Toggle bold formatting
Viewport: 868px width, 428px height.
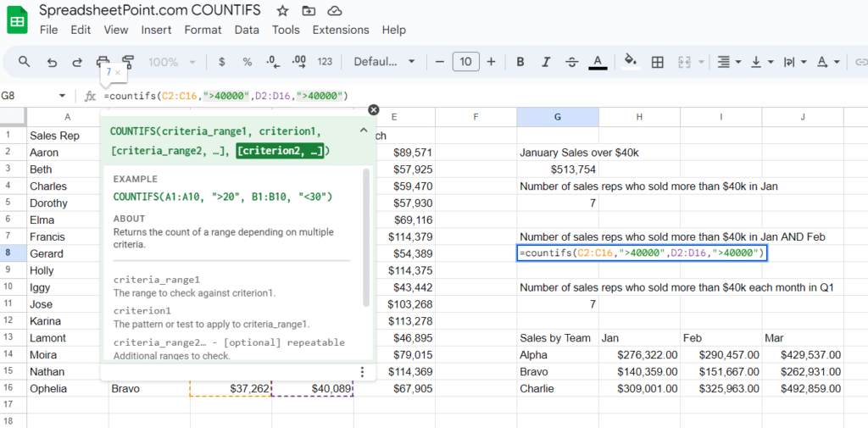[x=520, y=62]
